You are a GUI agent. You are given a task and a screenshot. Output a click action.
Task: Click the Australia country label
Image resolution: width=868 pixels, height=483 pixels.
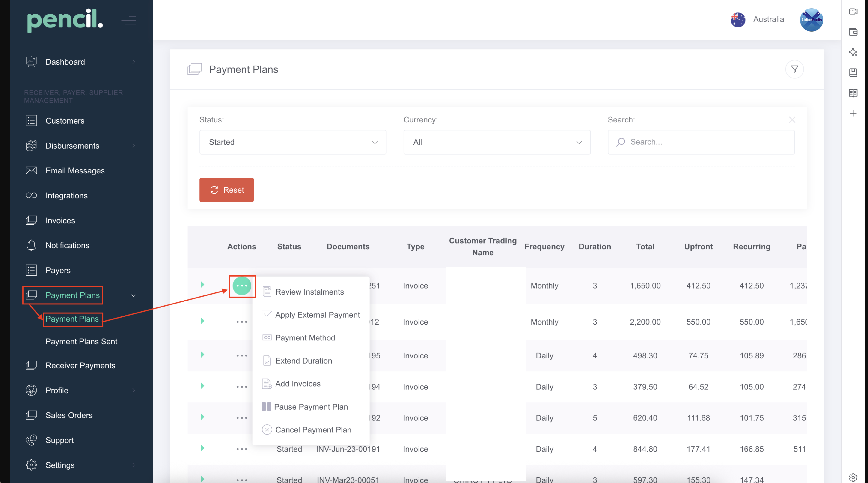point(768,19)
